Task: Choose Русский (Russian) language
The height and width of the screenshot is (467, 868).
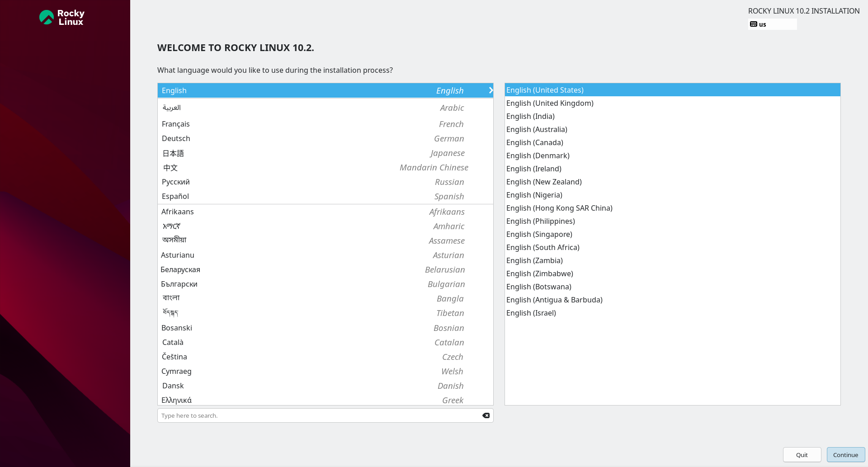Action: pyautogui.click(x=325, y=182)
